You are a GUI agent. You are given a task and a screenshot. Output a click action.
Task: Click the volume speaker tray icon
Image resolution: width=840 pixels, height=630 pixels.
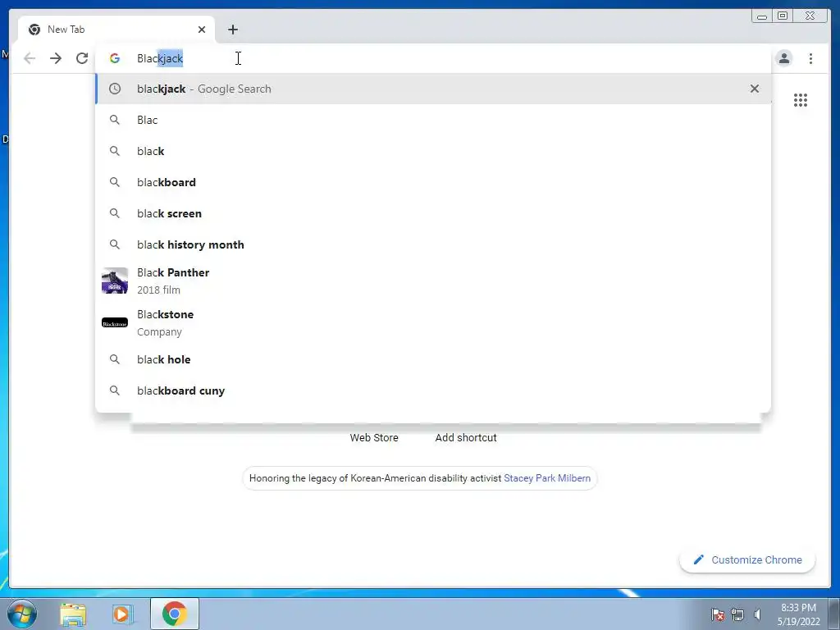[x=757, y=614]
